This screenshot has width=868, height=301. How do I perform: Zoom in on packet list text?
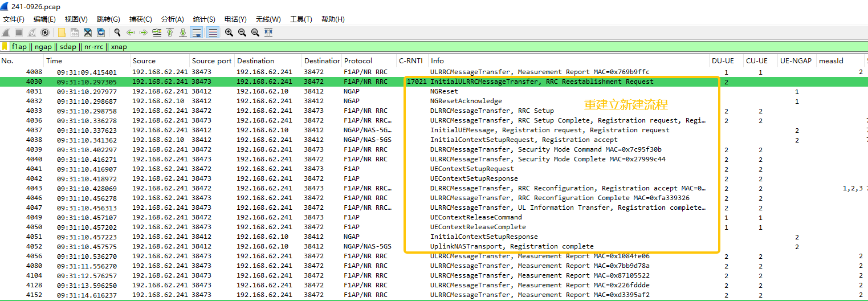[x=229, y=32]
